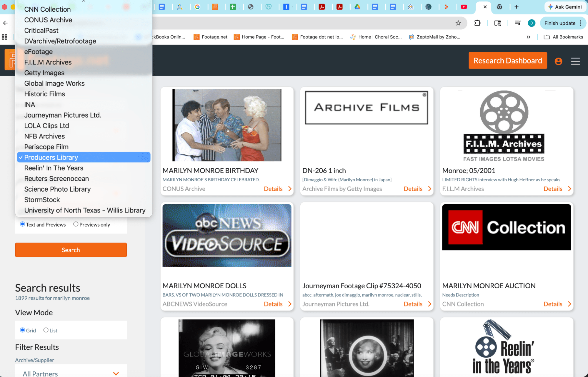
Task: Open Details for Journeyman Footage Clip
Action: point(417,304)
